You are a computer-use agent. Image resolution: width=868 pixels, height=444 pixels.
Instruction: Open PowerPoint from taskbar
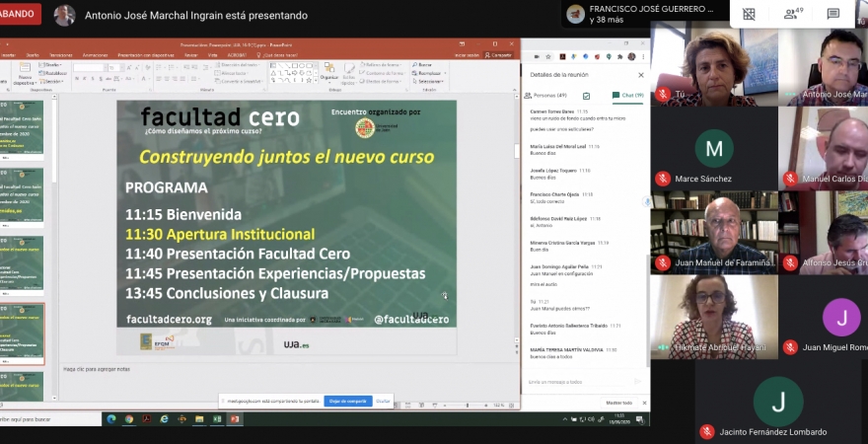[x=234, y=419]
